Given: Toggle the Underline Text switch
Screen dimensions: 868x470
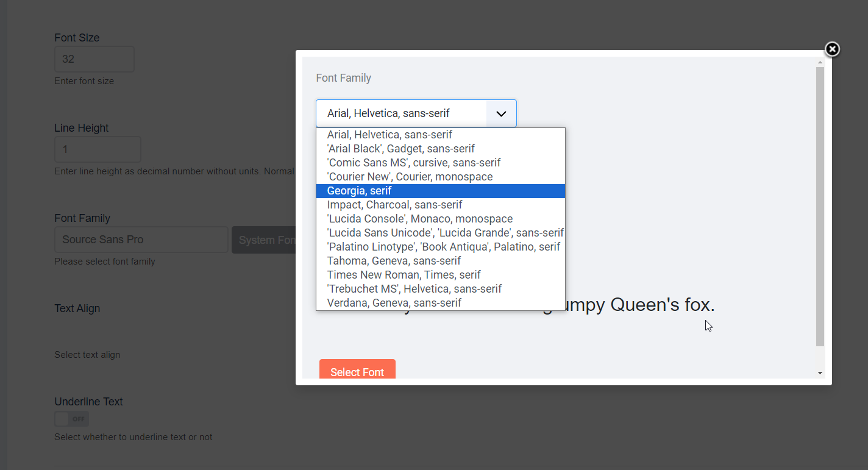Looking at the screenshot, I should [x=72, y=419].
